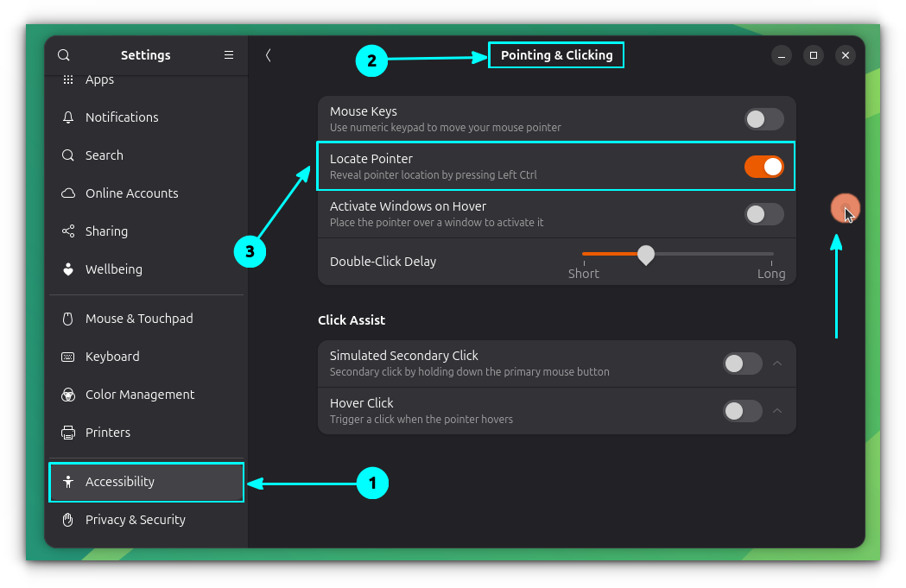Select the sidebar Search label
This screenshot has height=588, width=906.
[104, 155]
